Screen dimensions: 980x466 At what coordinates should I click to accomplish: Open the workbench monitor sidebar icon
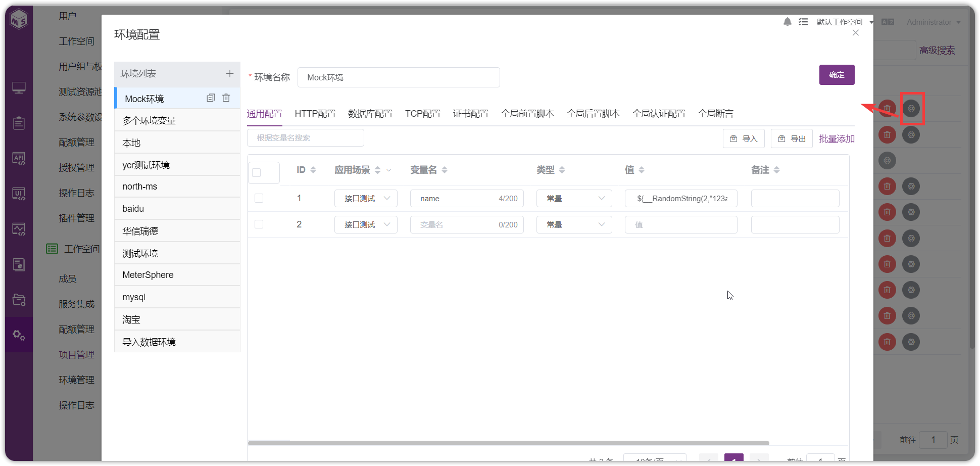19,88
